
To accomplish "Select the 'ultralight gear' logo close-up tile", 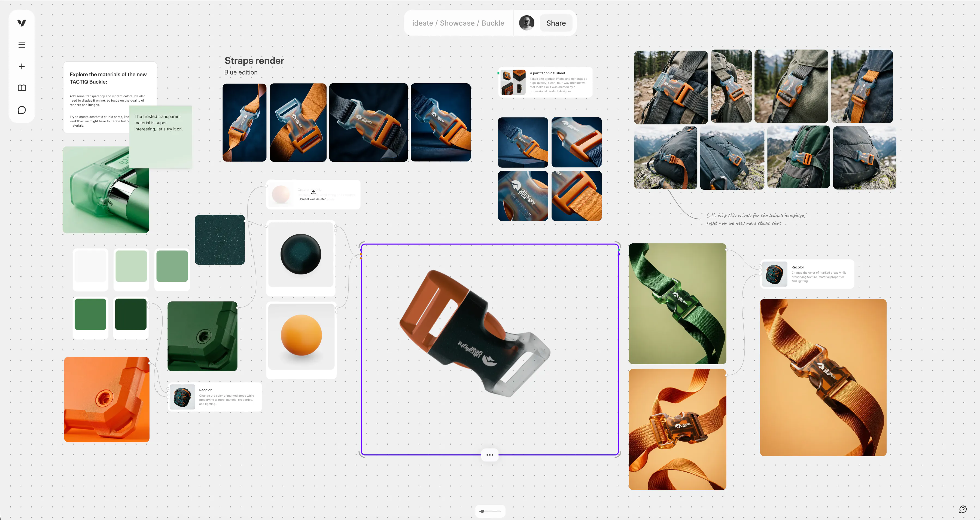I will point(523,196).
